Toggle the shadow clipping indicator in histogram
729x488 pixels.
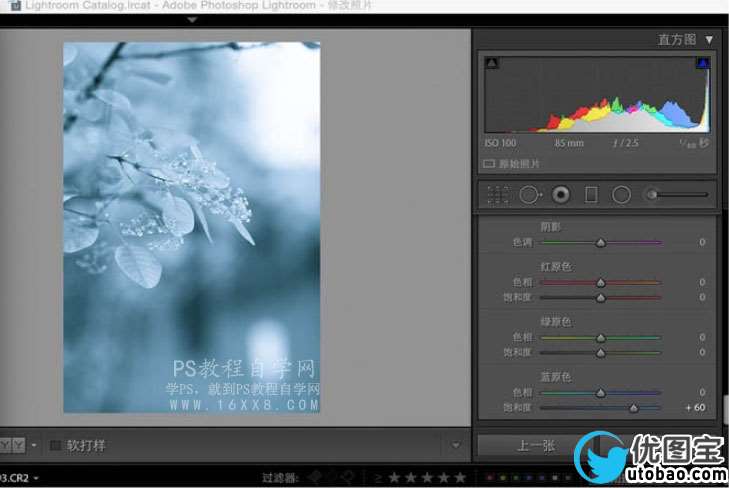(x=492, y=63)
